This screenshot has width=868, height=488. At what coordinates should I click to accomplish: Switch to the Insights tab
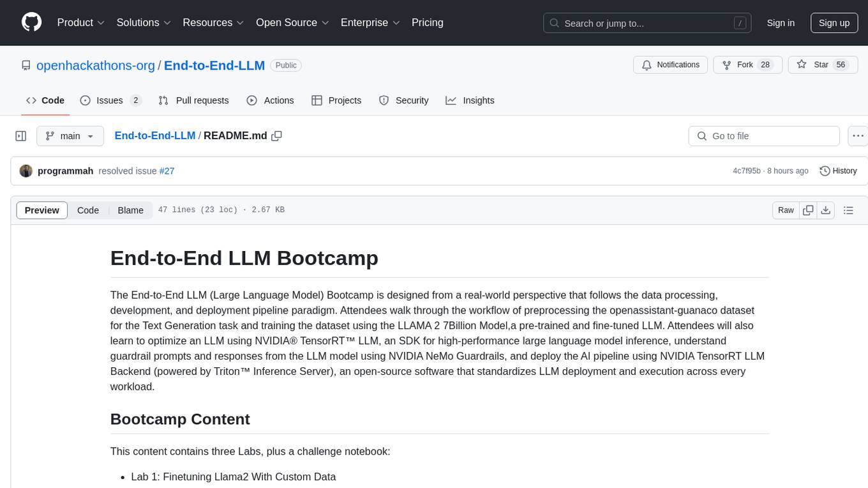pos(470,100)
